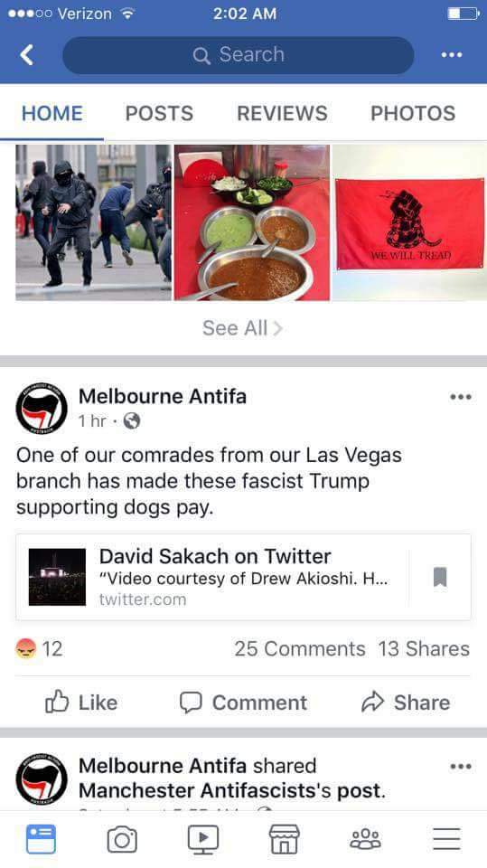Open options menu for Las Vegas post

pyautogui.click(x=461, y=397)
